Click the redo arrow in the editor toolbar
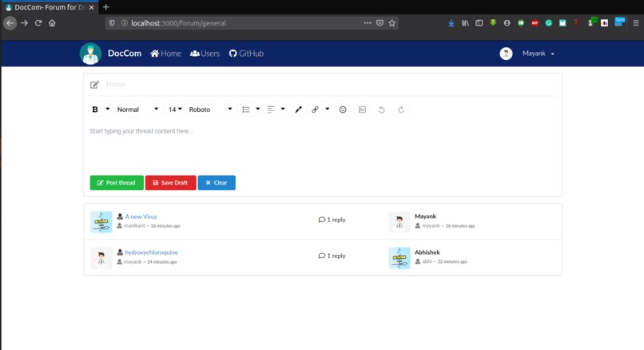This screenshot has height=350, width=644. pyautogui.click(x=401, y=109)
